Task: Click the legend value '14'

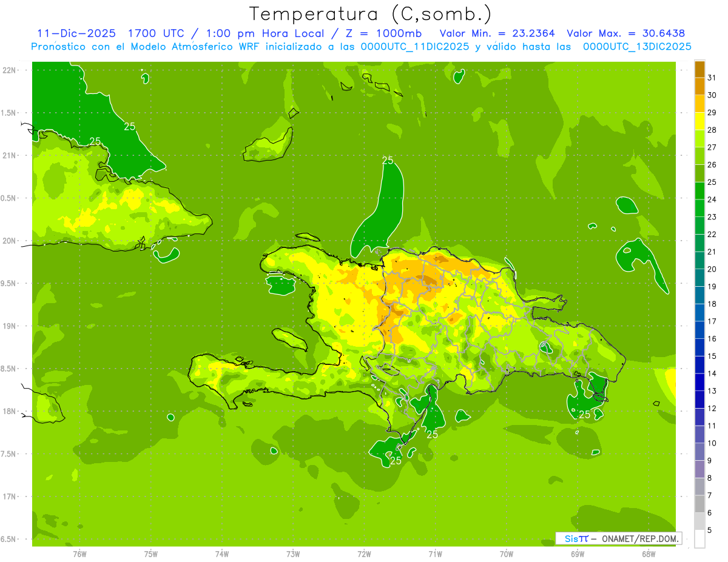Action: [x=712, y=373]
